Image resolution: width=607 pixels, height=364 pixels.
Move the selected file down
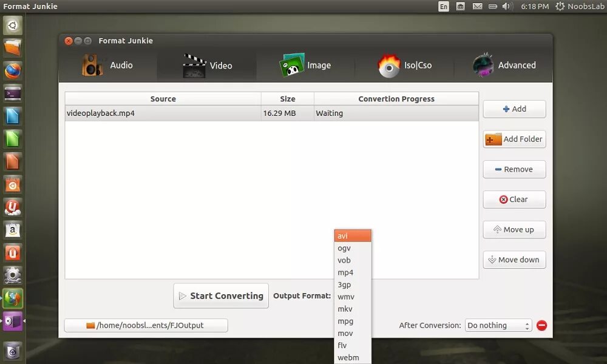514,260
